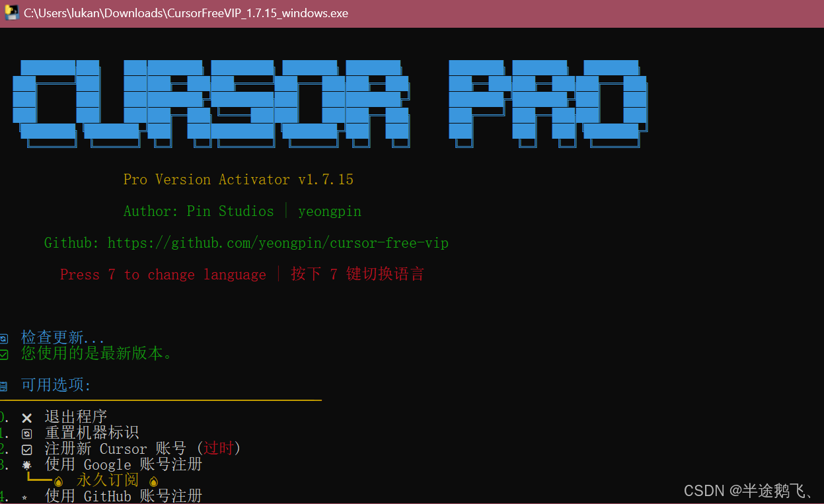This screenshot has height=504, width=824.
Task: Click the green check icon beside 您使用的是最新版本
Action: (3, 355)
